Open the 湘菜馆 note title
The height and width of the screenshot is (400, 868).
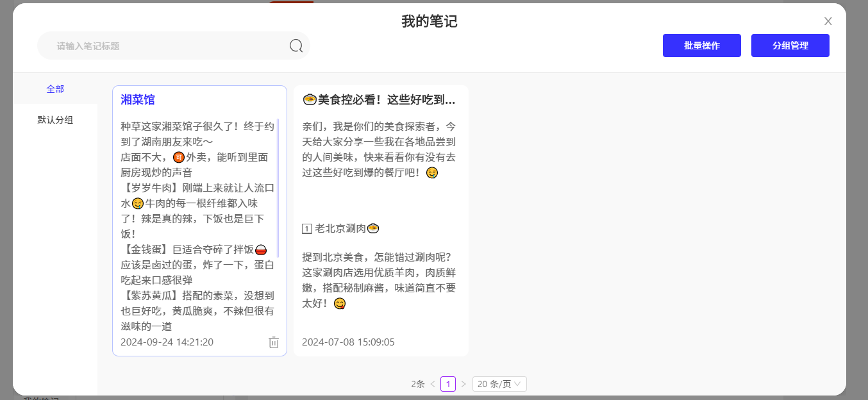pyautogui.click(x=138, y=100)
